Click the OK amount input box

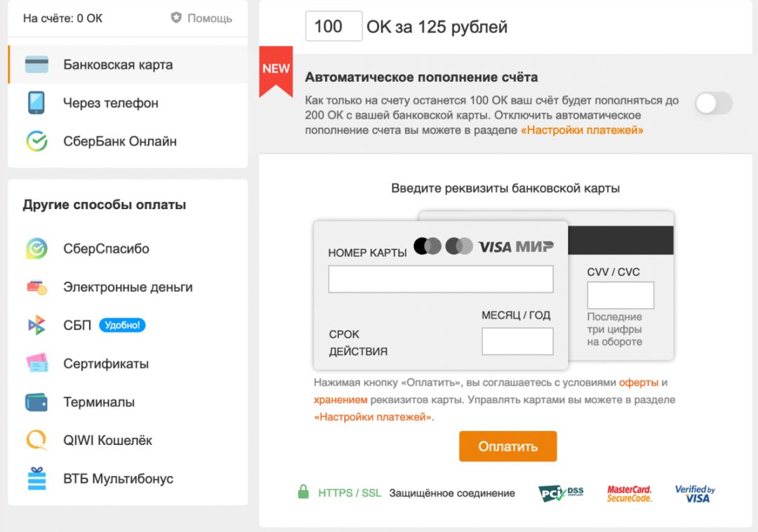pyautogui.click(x=333, y=27)
